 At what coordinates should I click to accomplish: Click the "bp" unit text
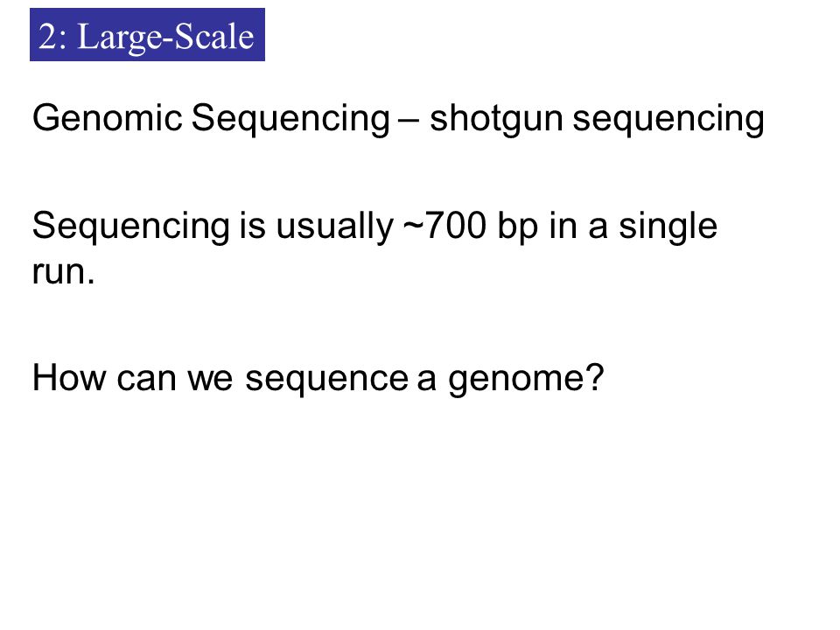517,227
